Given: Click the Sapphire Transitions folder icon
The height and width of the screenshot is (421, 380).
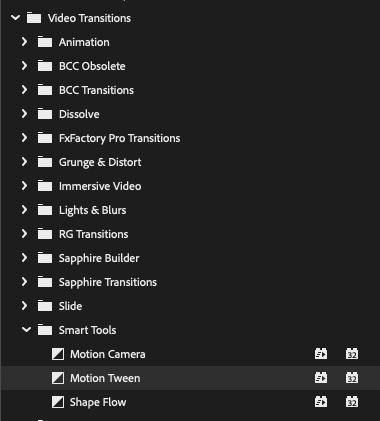Looking at the screenshot, I should click(45, 282).
